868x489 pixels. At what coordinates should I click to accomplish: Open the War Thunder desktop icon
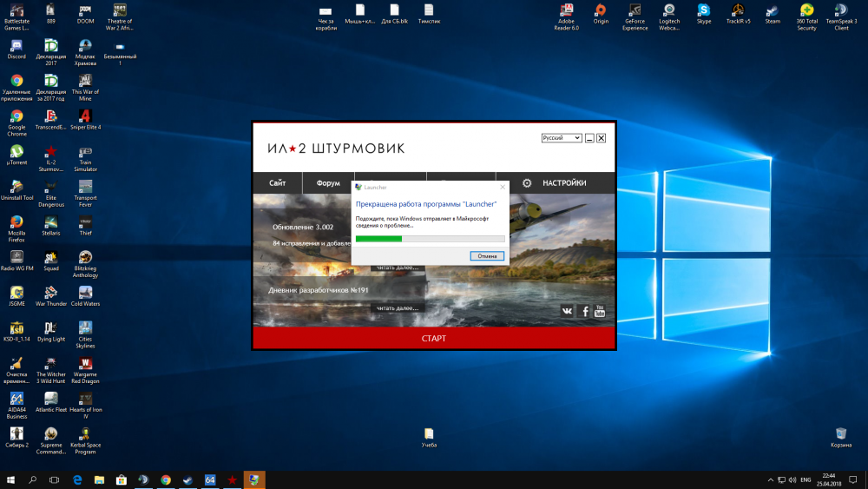pyautogui.click(x=51, y=293)
